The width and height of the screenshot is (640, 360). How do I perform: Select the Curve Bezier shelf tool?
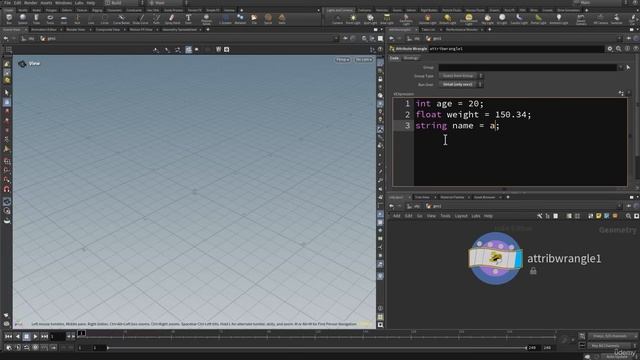coord(121,19)
